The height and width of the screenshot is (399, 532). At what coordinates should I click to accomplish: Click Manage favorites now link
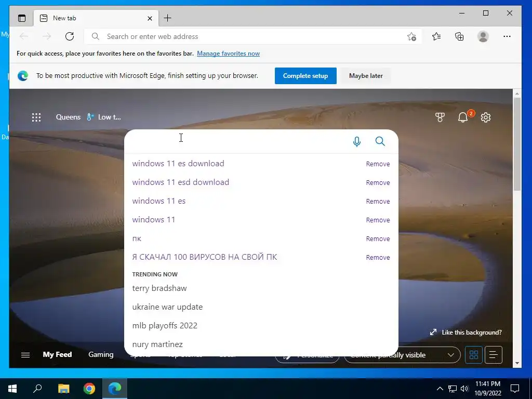229,54
